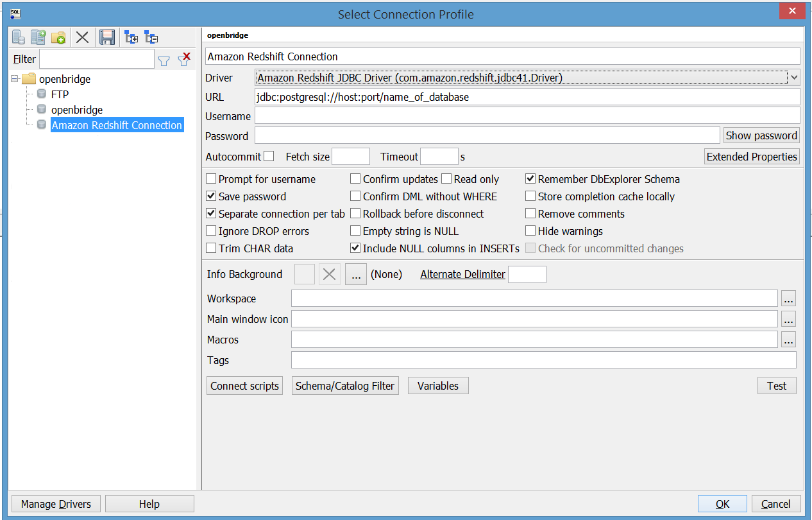Copy the selected profile icon

tap(38, 37)
